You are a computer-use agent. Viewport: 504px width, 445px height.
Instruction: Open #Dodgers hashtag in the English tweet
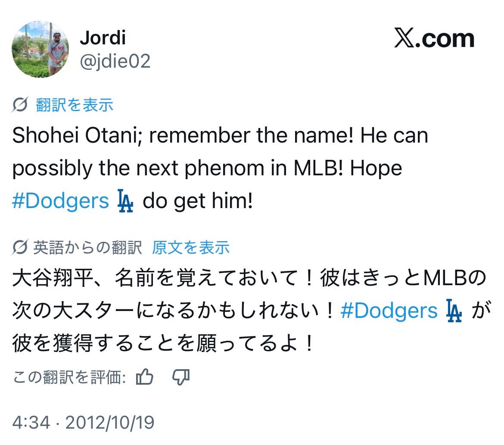[x=60, y=201]
